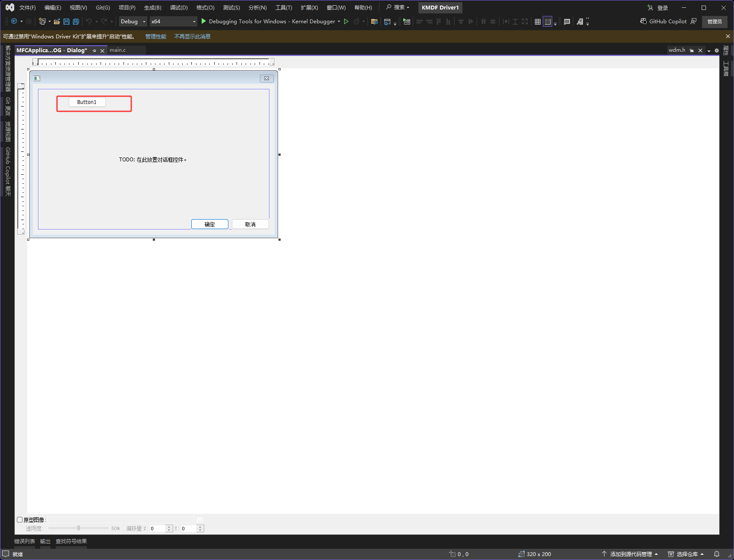Viewport: 734px width, 560px height.
Task: Click the find in files folder icon
Action: pyautogui.click(x=374, y=21)
